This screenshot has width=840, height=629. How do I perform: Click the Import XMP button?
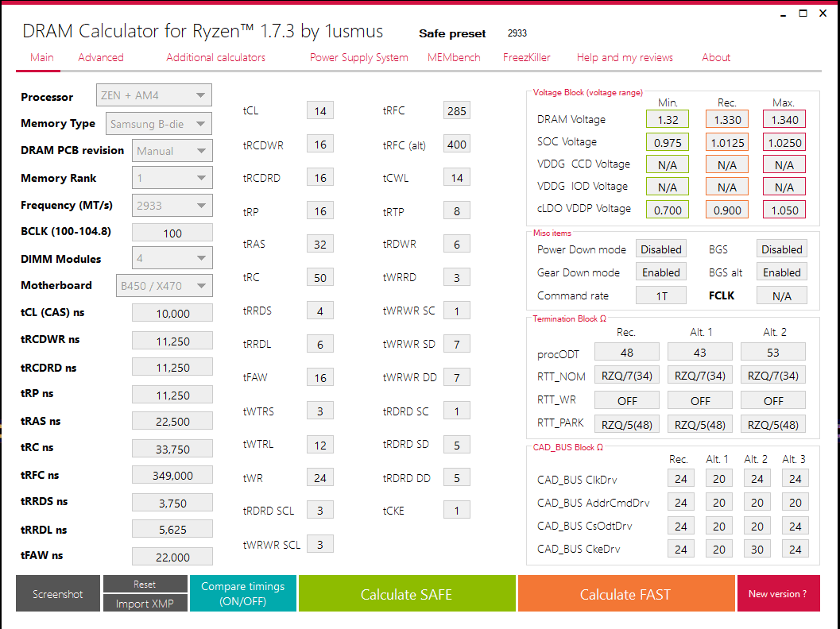pyautogui.click(x=145, y=604)
